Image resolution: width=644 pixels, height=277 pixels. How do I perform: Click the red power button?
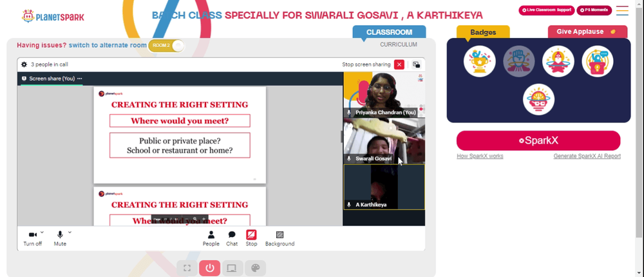pyautogui.click(x=210, y=269)
